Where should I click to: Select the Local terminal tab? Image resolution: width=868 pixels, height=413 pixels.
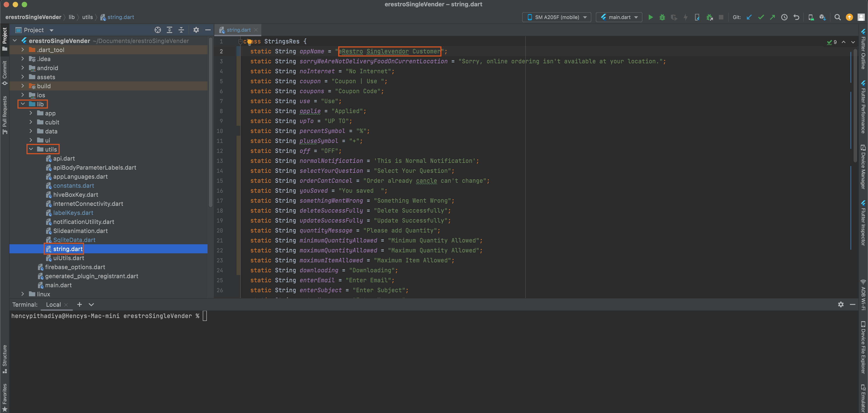pos(53,304)
